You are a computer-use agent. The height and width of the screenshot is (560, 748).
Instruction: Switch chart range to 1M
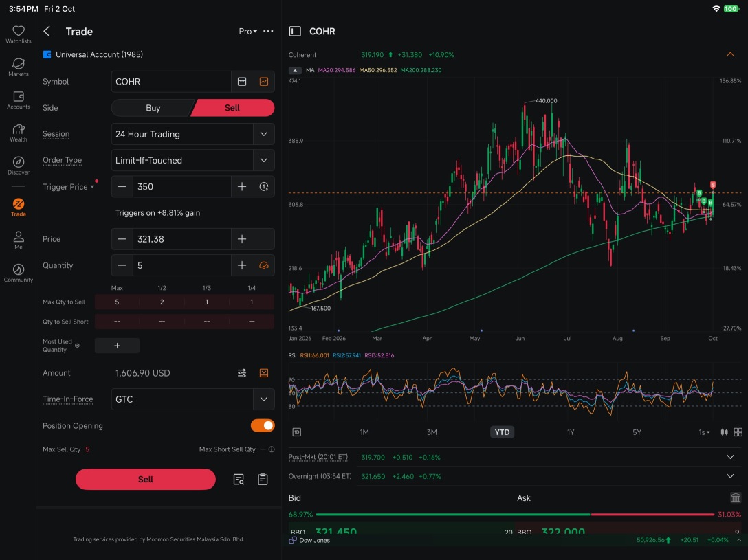(x=364, y=432)
